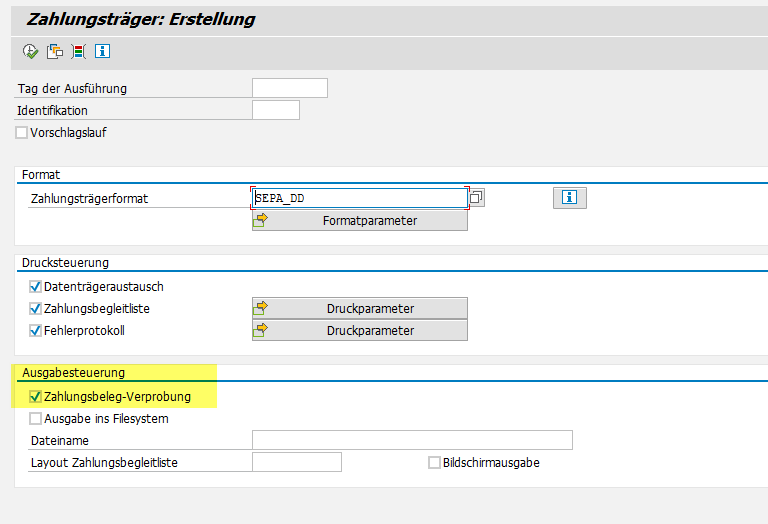Click info button beside Zahlungsträgerformat field
The height and width of the screenshot is (524, 768).
pos(569,198)
